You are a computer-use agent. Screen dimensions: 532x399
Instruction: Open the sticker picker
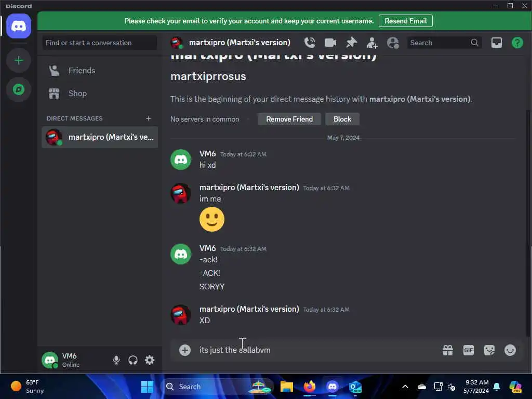tap(489, 350)
